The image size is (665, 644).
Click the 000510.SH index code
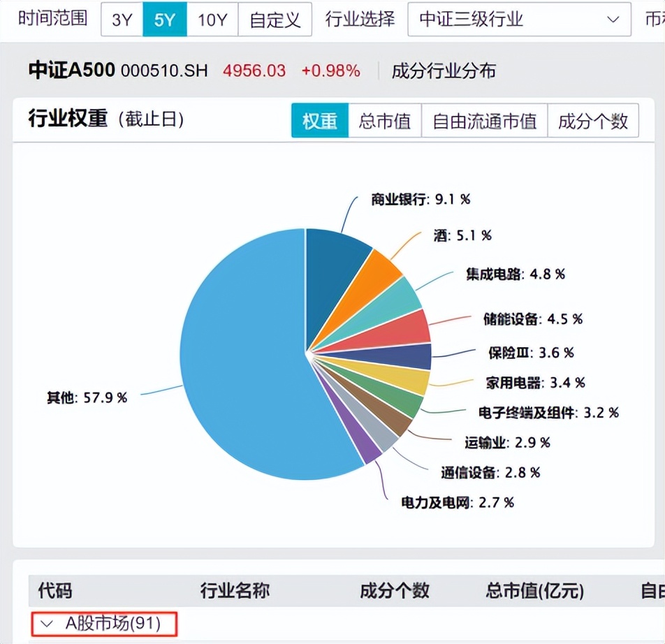165,71
